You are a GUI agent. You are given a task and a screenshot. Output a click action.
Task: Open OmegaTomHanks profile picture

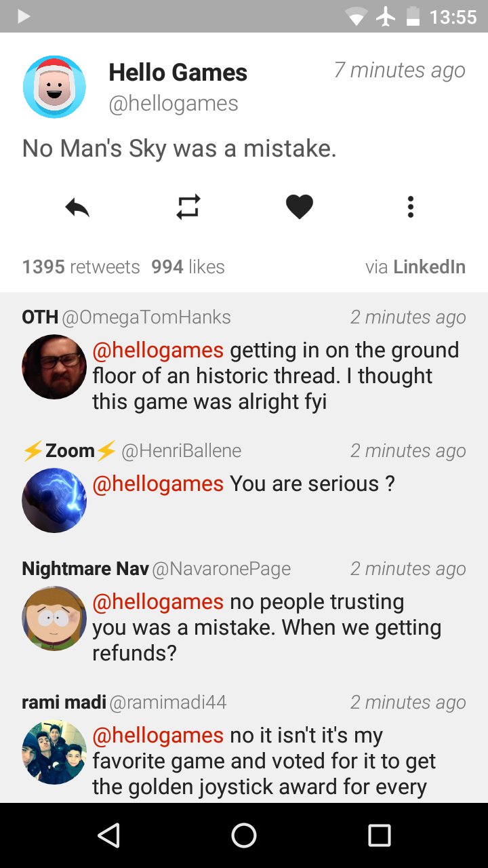click(54, 367)
